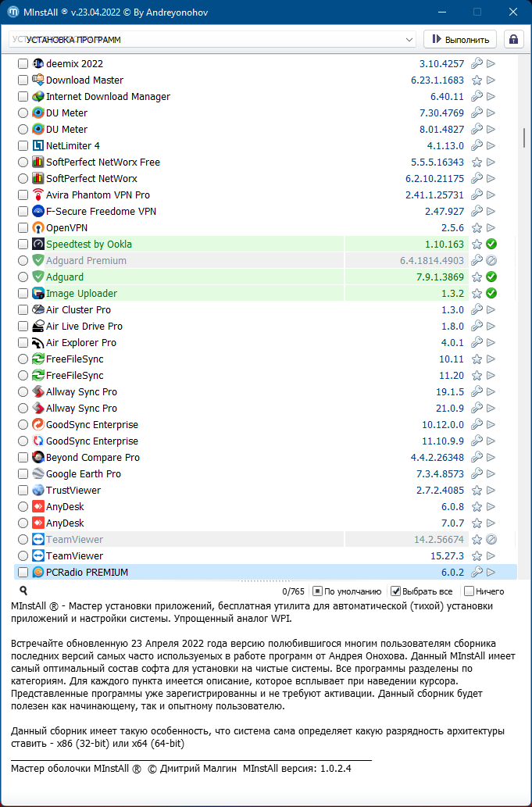Screen dimensions: 532x807
Task: Select the PCRadio PREMIUM row text
Action: (87, 573)
